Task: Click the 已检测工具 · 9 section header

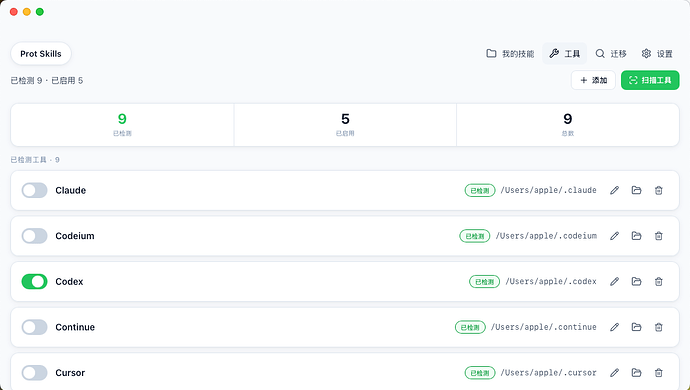Action: tap(35, 160)
